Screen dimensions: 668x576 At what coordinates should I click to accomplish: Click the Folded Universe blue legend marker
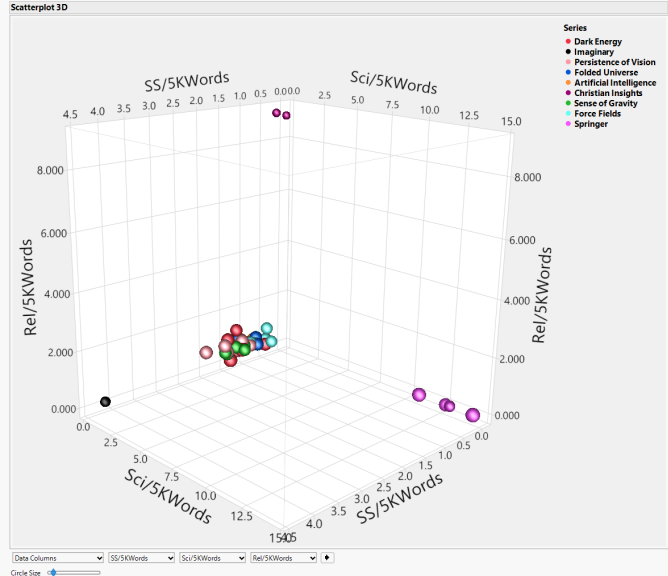pyautogui.click(x=568, y=72)
